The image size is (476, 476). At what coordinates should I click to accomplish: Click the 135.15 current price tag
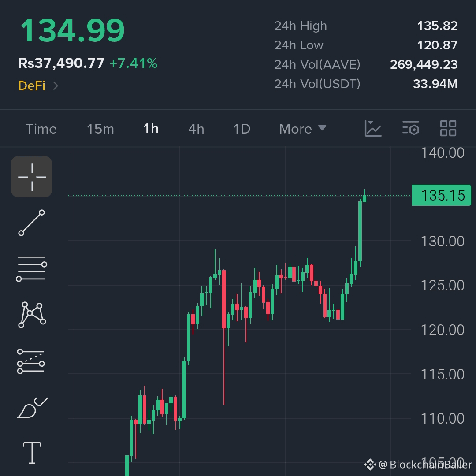pos(441,195)
